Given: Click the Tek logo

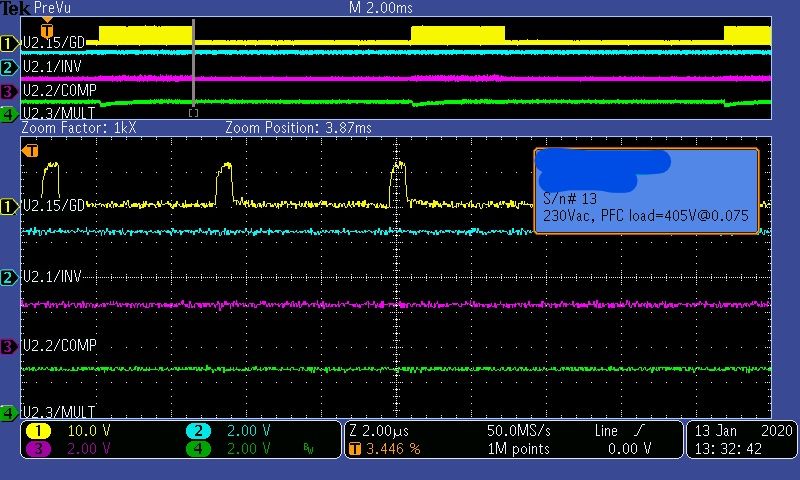Looking at the screenshot, I should 15,8.
